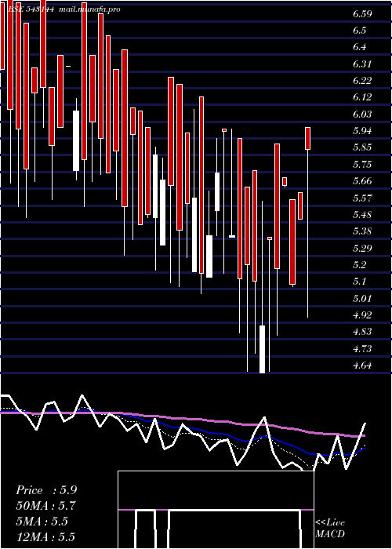Click the 6.12 price axis label
This screenshot has height=549, width=392.
[362, 98]
